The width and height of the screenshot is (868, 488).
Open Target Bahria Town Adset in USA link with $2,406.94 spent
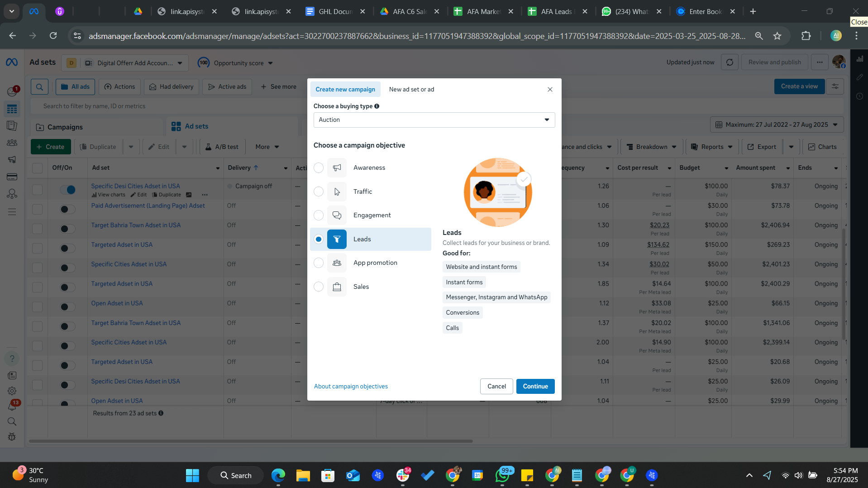pos(136,225)
